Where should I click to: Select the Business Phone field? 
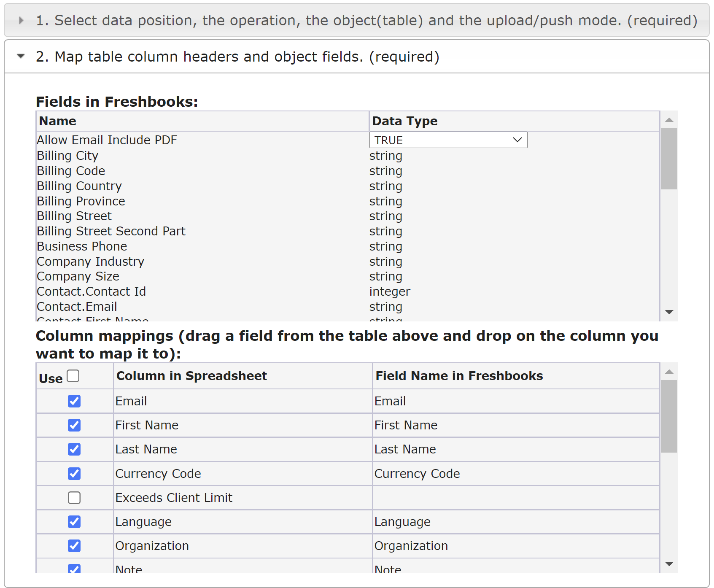pyautogui.click(x=82, y=246)
